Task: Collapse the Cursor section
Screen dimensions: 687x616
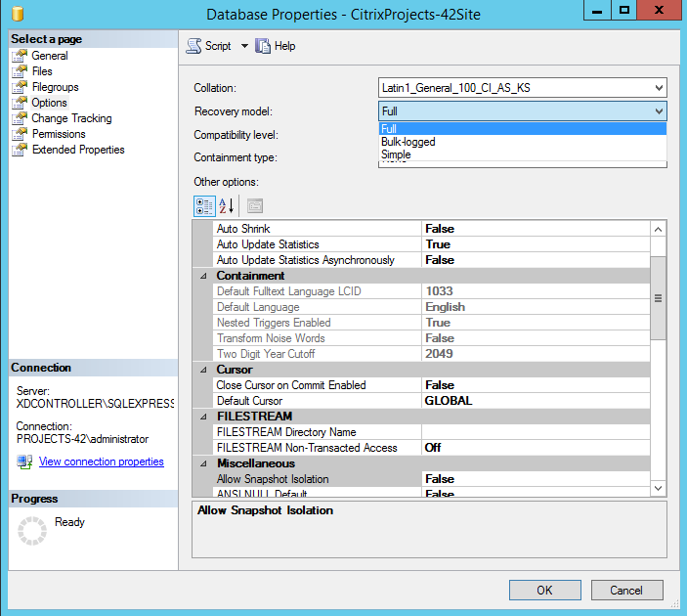Action: 203,370
